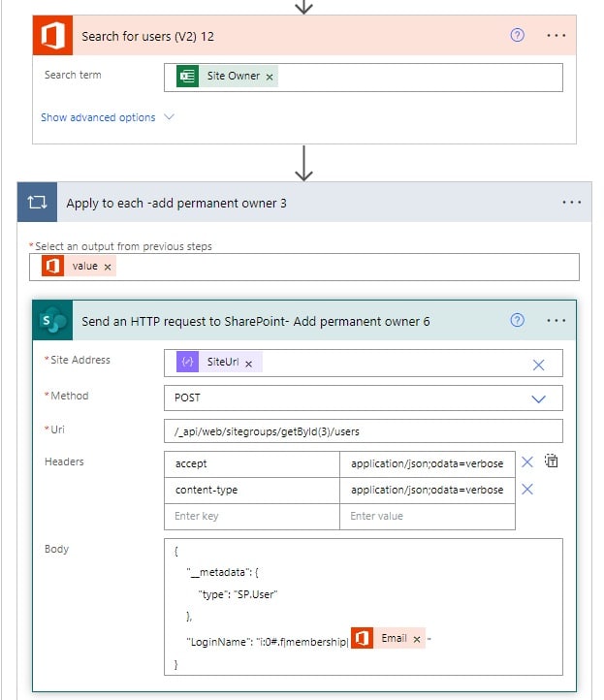Click the accept header key cell
604x700 pixels.
point(252,464)
